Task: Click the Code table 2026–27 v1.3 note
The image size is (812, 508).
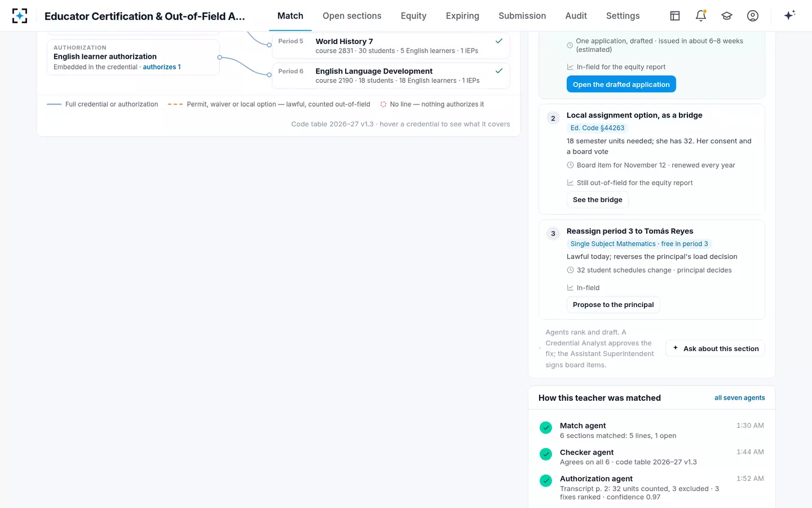Action: [400, 124]
